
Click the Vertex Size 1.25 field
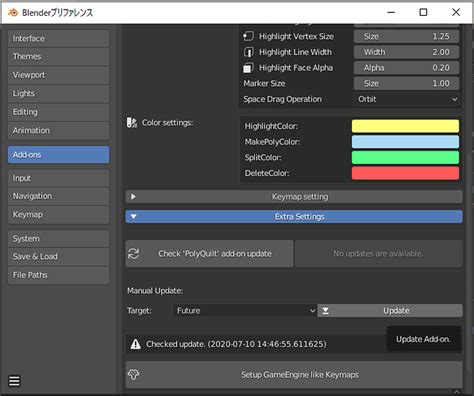(x=406, y=36)
